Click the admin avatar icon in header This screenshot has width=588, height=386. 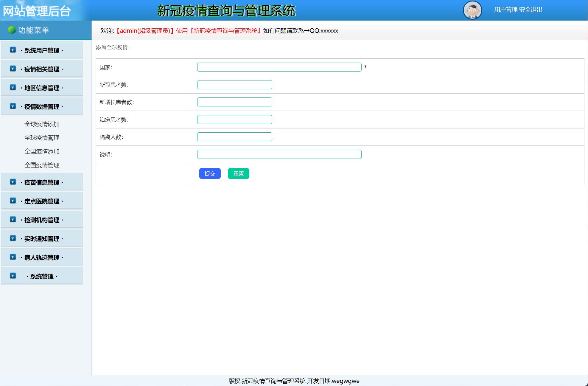pos(473,9)
